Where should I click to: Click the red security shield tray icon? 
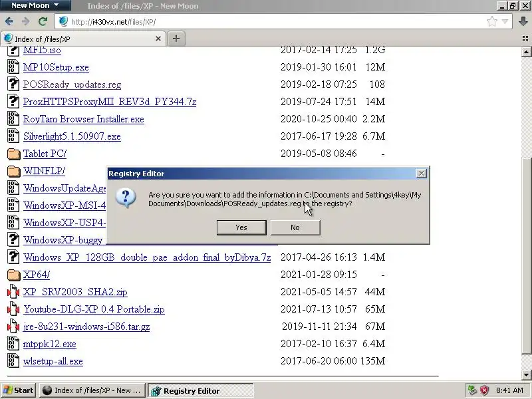click(x=485, y=390)
